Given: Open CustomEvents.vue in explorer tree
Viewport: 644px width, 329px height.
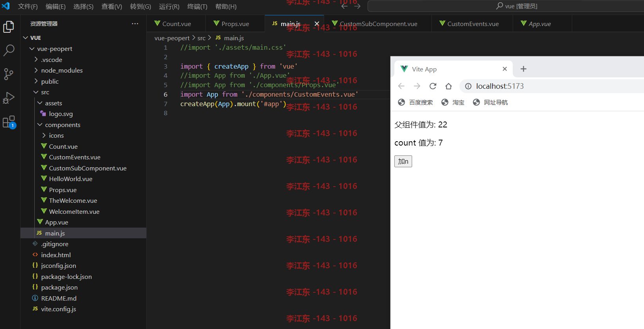Looking at the screenshot, I should 84,157.
